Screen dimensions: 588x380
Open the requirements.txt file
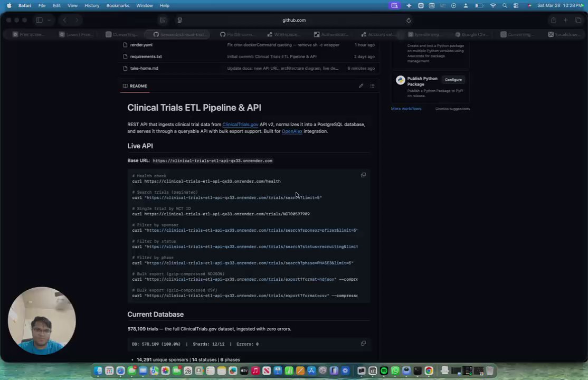[146, 56]
